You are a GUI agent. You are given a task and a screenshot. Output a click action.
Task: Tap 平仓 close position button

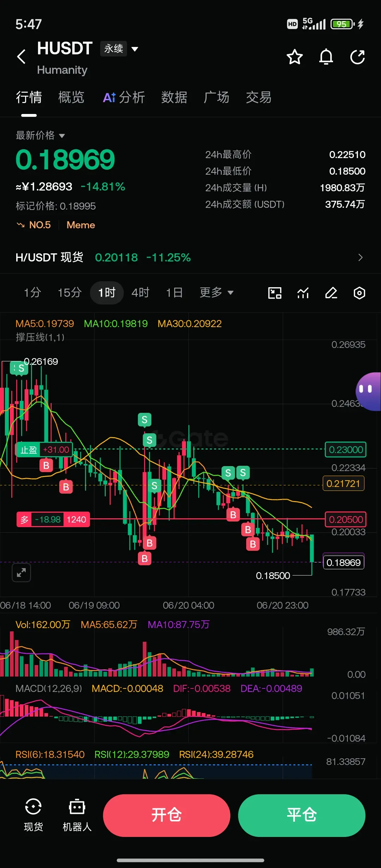pos(302,815)
